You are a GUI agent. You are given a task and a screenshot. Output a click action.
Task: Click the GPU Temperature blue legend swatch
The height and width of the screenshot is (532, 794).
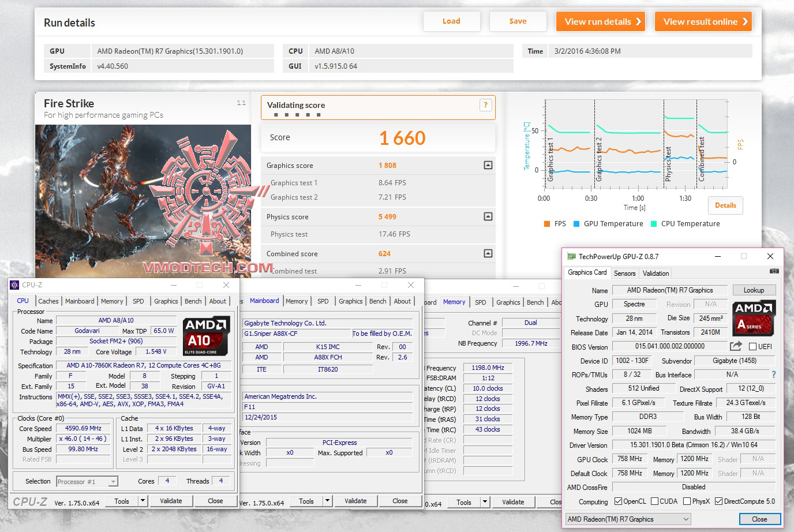576,224
